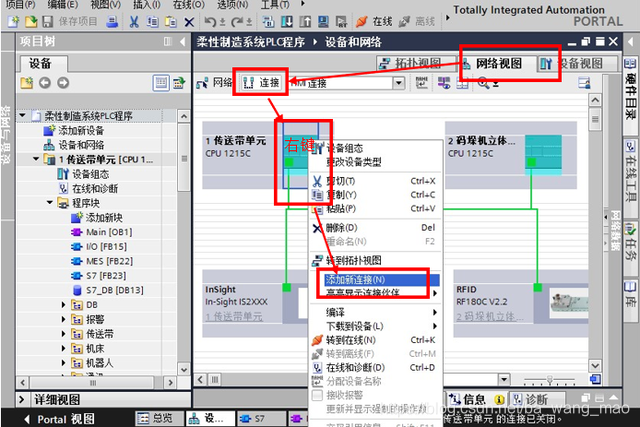Image resolution: width=640 pixels, height=427 pixels.
Task: Open 编译 submenu in context menu
Action: 375,313
